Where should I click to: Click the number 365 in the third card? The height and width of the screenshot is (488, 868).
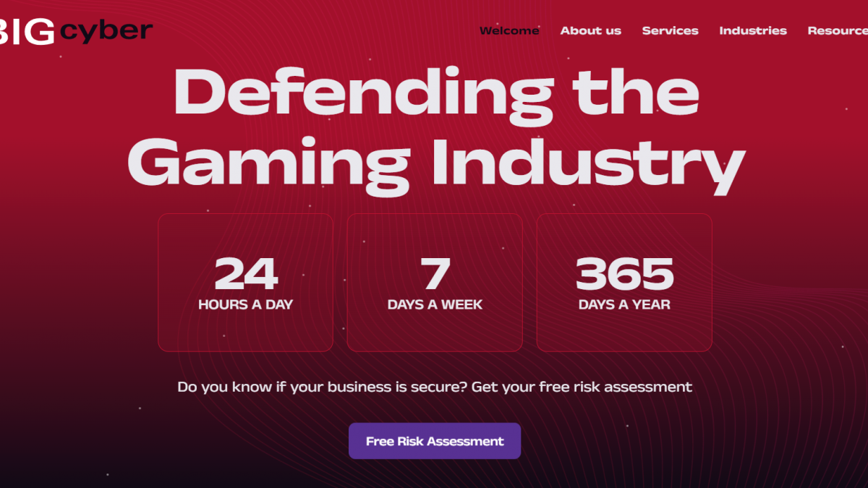(624, 274)
